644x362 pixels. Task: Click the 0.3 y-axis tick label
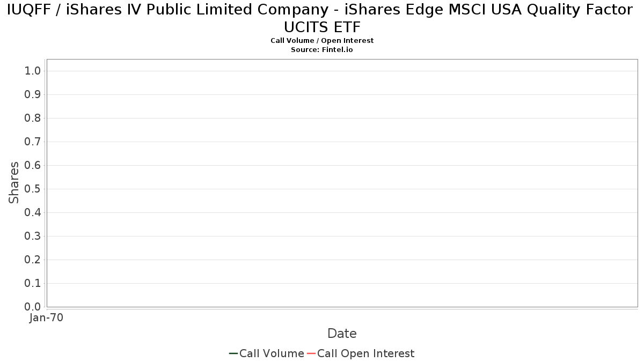[33, 237]
